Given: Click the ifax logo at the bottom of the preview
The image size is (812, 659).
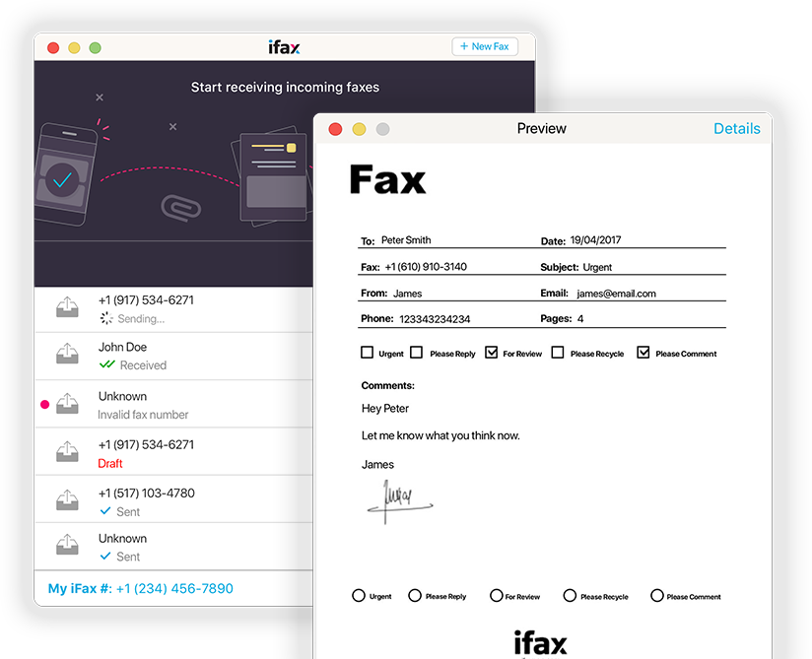Looking at the screenshot, I should pyautogui.click(x=540, y=642).
